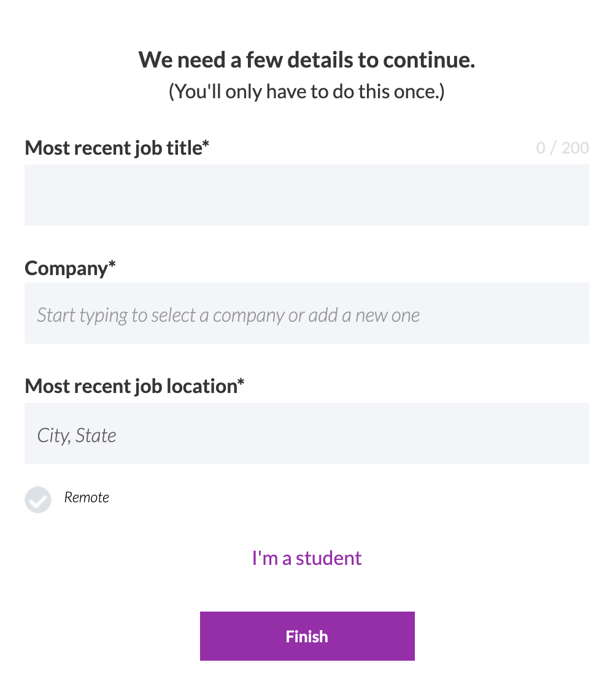Click the 'You'll only have to do this once' subtitle
The width and height of the screenshot is (610, 700).
tap(307, 91)
